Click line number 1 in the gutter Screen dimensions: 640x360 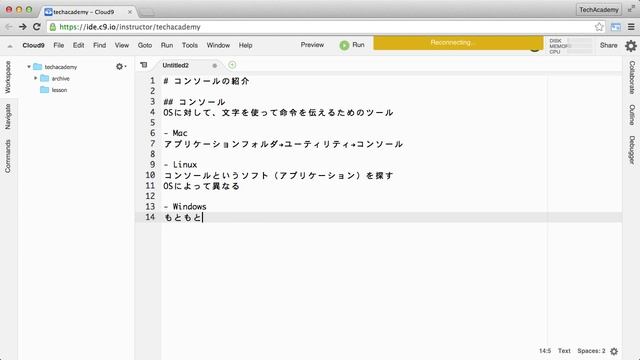pyautogui.click(x=152, y=81)
